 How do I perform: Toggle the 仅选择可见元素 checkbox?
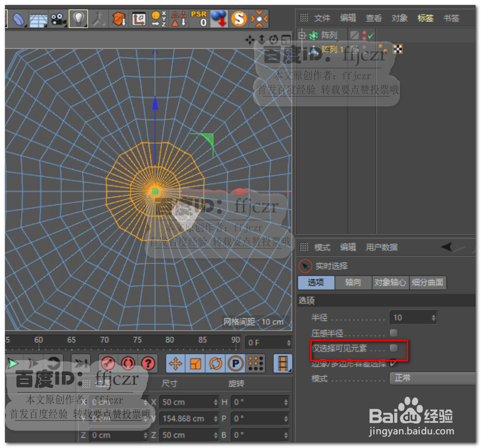point(393,348)
